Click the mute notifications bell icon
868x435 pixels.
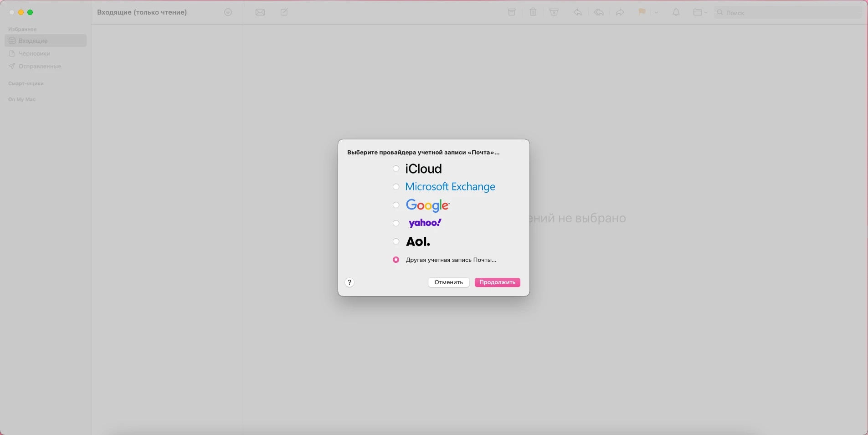tap(676, 12)
